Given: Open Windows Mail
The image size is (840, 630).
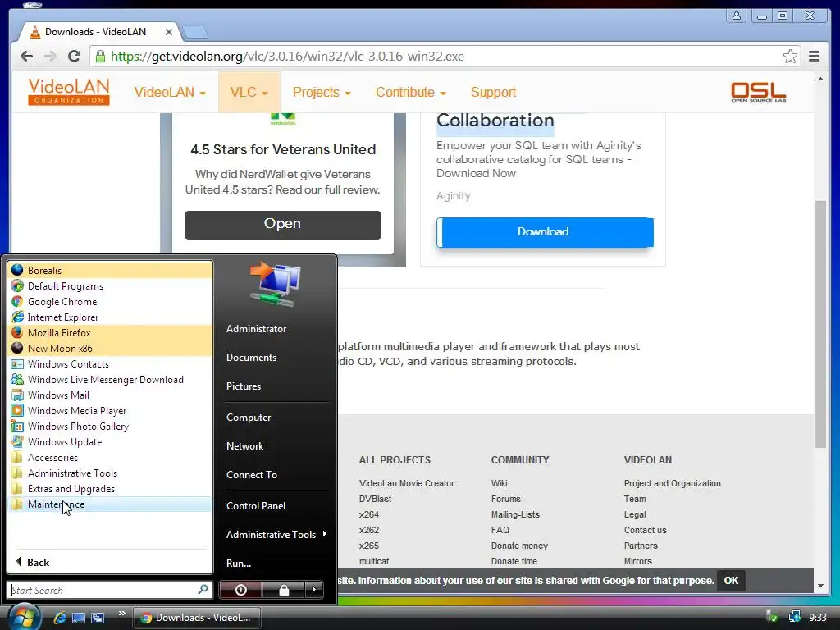Looking at the screenshot, I should tap(111, 395).
